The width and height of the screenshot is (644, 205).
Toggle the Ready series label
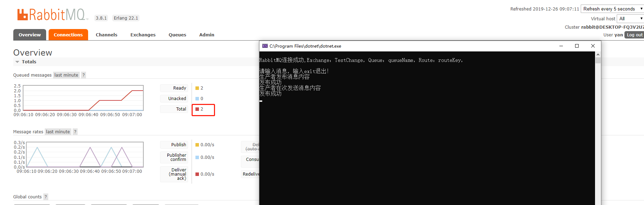coord(174,88)
